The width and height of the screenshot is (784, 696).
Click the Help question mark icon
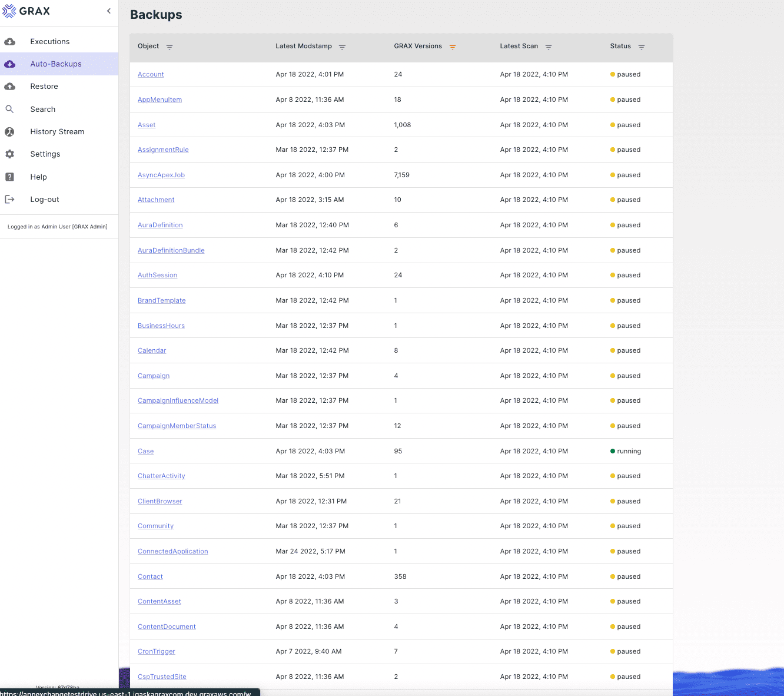[x=9, y=177]
